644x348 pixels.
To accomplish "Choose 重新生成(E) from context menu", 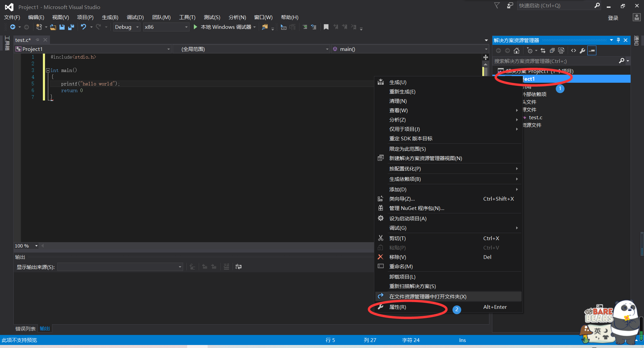I will coord(448,92).
